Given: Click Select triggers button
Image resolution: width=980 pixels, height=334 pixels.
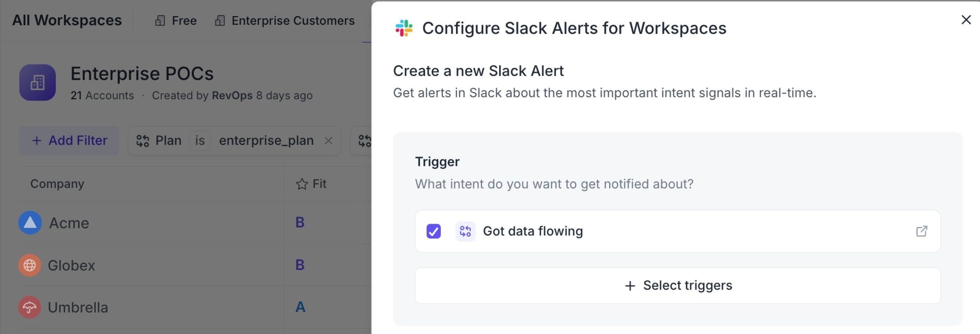Looking at the screenshot, I should click(x=678, y=285).
